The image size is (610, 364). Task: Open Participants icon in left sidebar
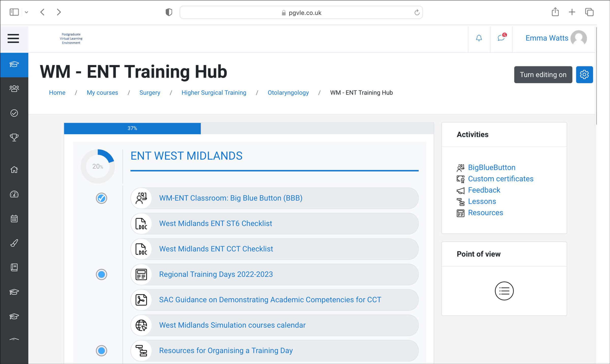tap(14, 88)
